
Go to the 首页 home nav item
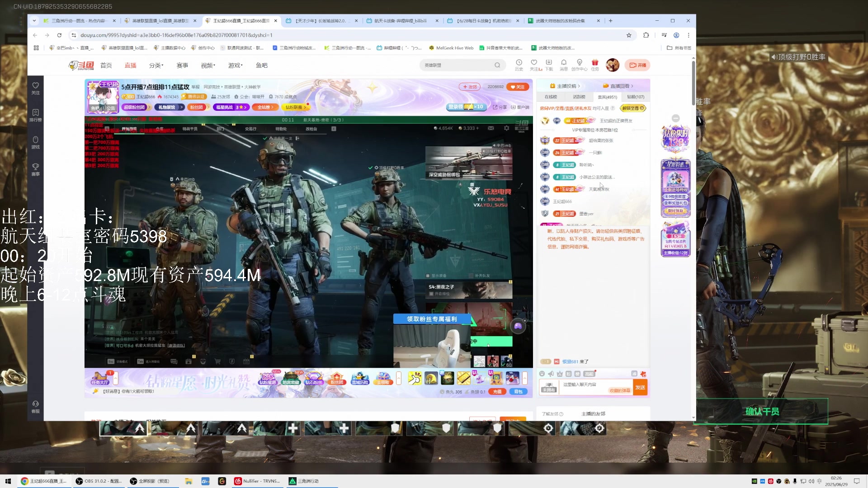pos(106,65)
